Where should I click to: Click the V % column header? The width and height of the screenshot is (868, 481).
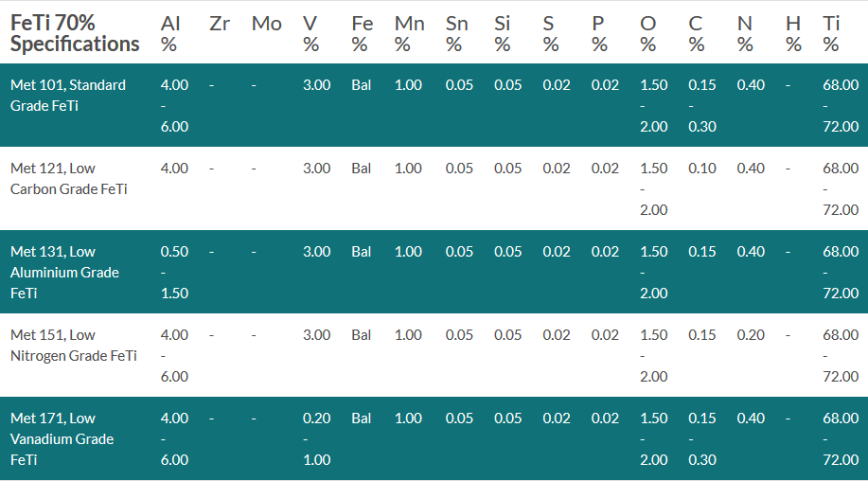[x=310, y=33]
